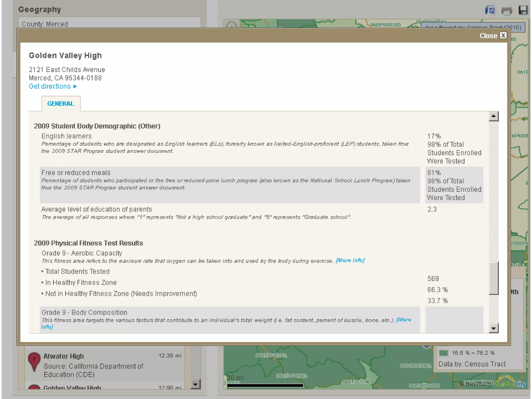The height and width of the screenshot is (399, 532).
Task: Export the report to Word document
Action: click(490, 10)
